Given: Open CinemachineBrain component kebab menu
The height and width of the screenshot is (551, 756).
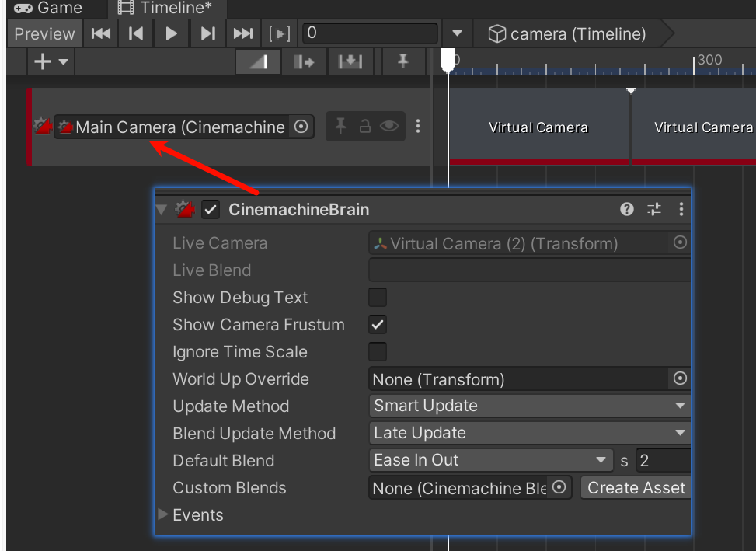Looking at the screenshot, I should click(x=681, y=209).
